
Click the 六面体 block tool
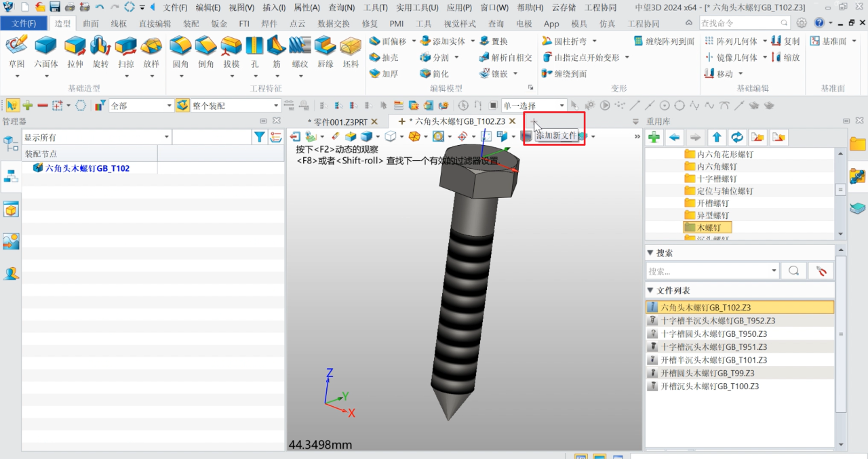(x=45, y=52)
